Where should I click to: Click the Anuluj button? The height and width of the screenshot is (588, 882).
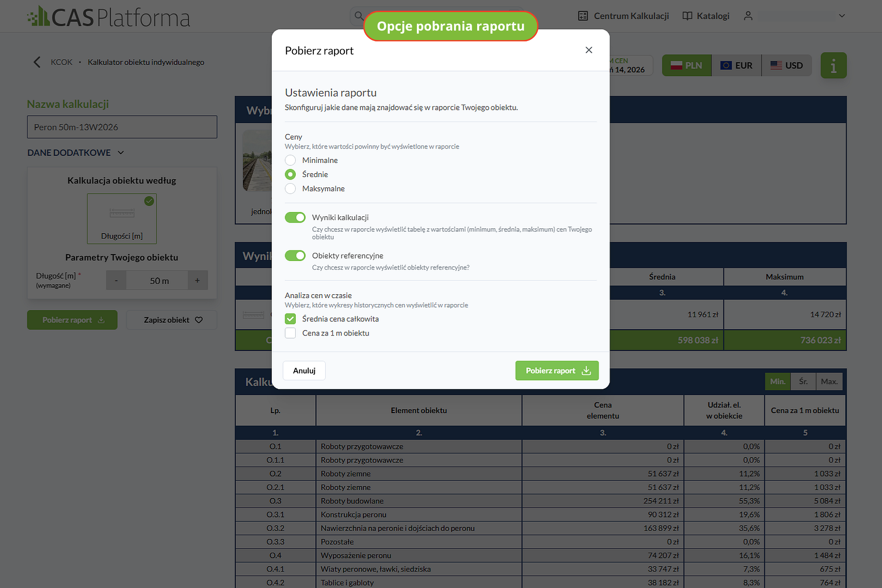304,370
